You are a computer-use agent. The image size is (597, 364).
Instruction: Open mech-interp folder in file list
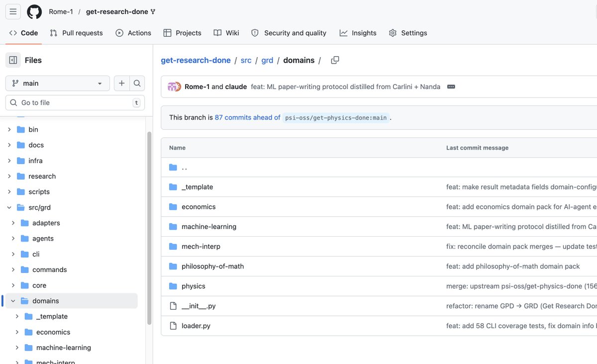tap(201, 247)
